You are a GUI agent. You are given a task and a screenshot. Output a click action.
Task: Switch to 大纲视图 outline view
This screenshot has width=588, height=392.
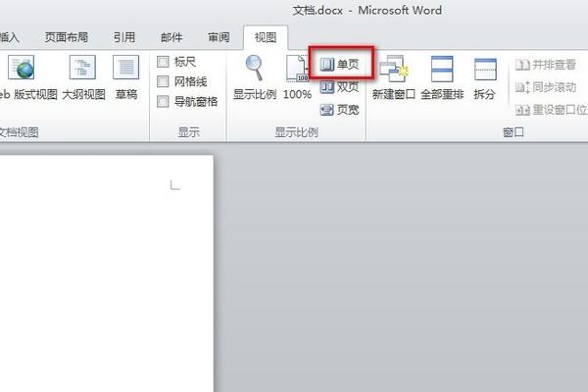[x=83, y=78]
